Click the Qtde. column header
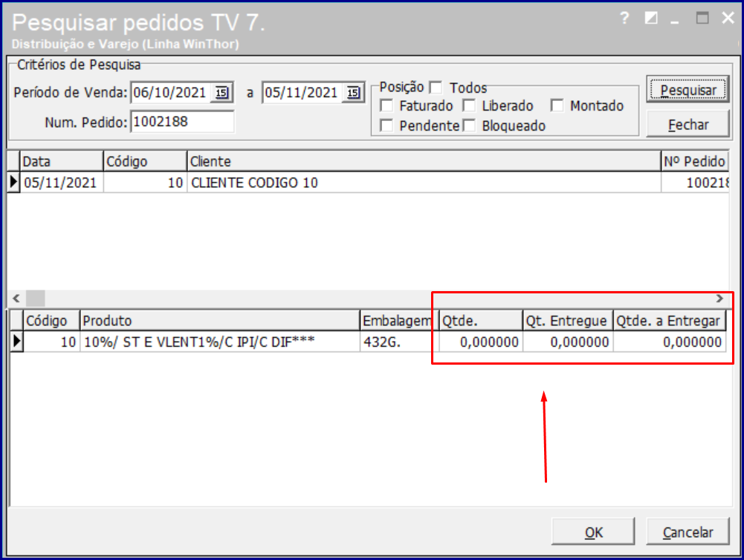Viewport: 744px width, 560px height. [x=481, y=321]
